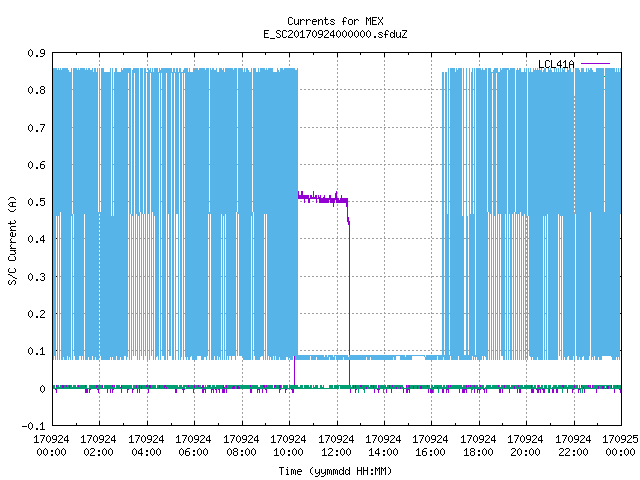Click the 0.2 y-axis tick label
Viewport: 640px width, 480px height.
point(36,314)
